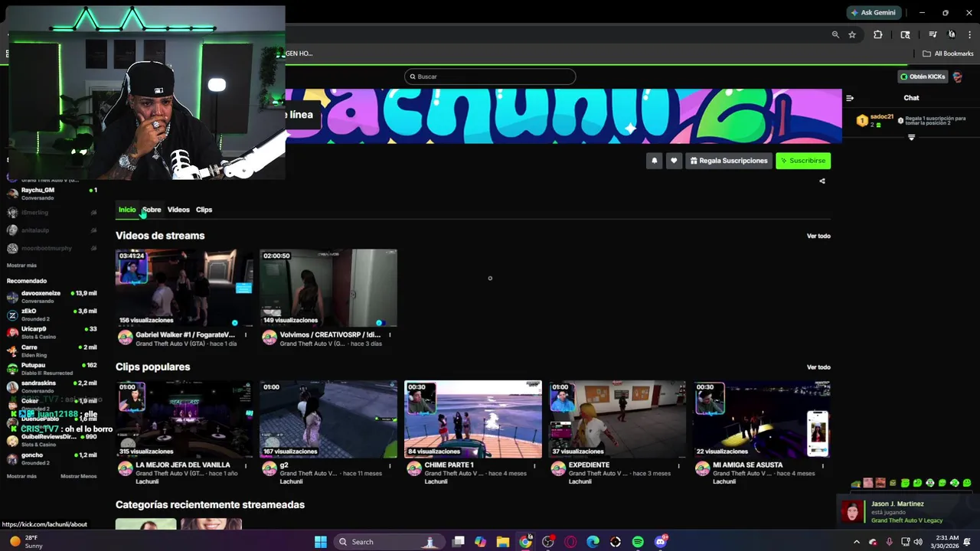Open sandraskins recommended channel

click(x=52, y=386)
